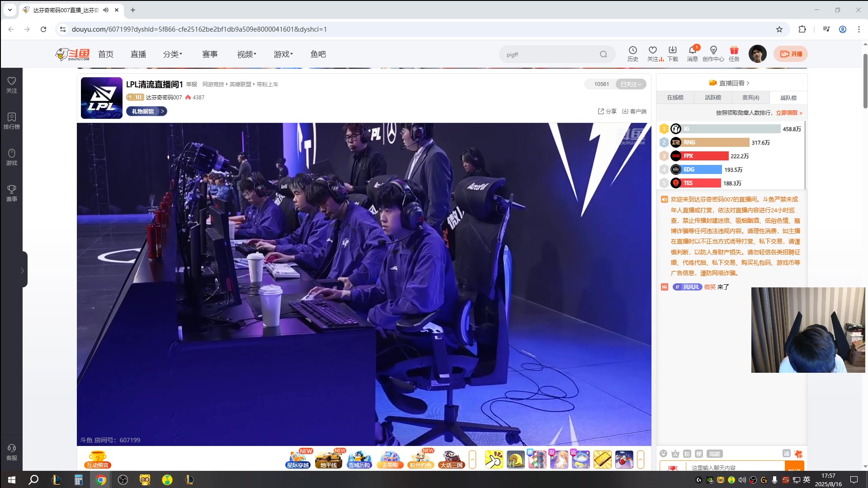Open 客服 headset in the left sidebar
868x488 pixels.
(x=12, y=452)
